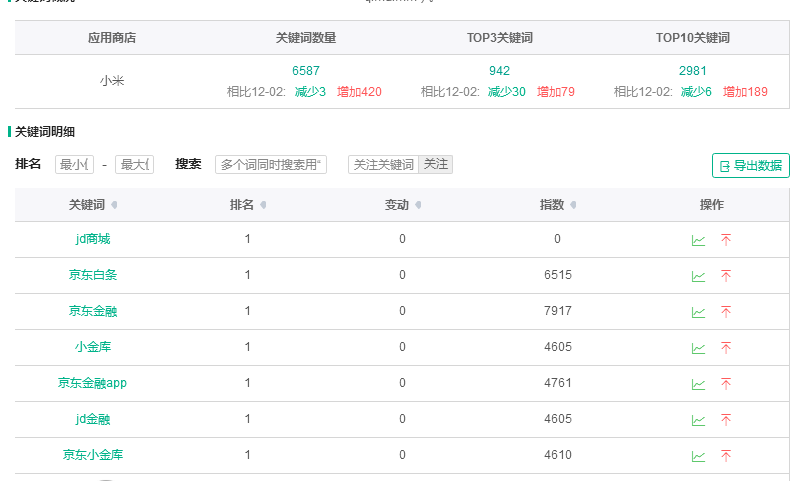This screenshot has height=481, width=800.
Task: Open the jd金融 keyword link
Action: click(x=93, y=419)
